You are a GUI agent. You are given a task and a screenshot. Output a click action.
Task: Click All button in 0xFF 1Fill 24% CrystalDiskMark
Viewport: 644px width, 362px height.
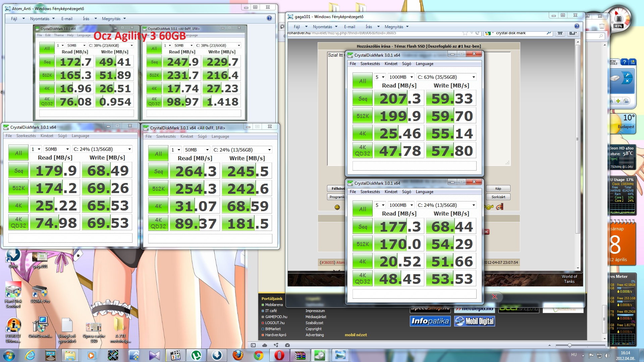click(158, 154)
